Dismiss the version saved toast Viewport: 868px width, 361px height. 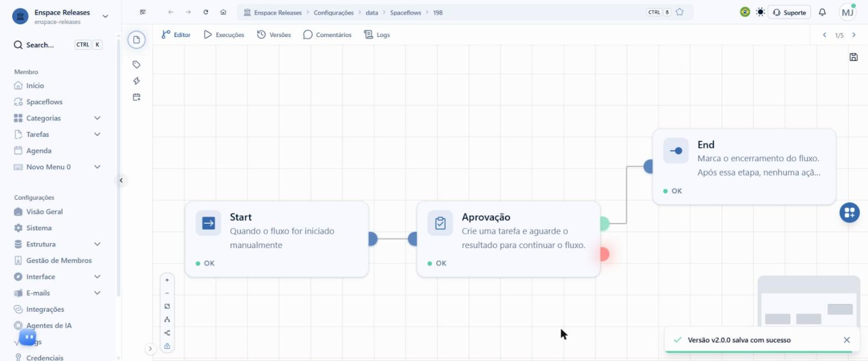pos(846,340)
